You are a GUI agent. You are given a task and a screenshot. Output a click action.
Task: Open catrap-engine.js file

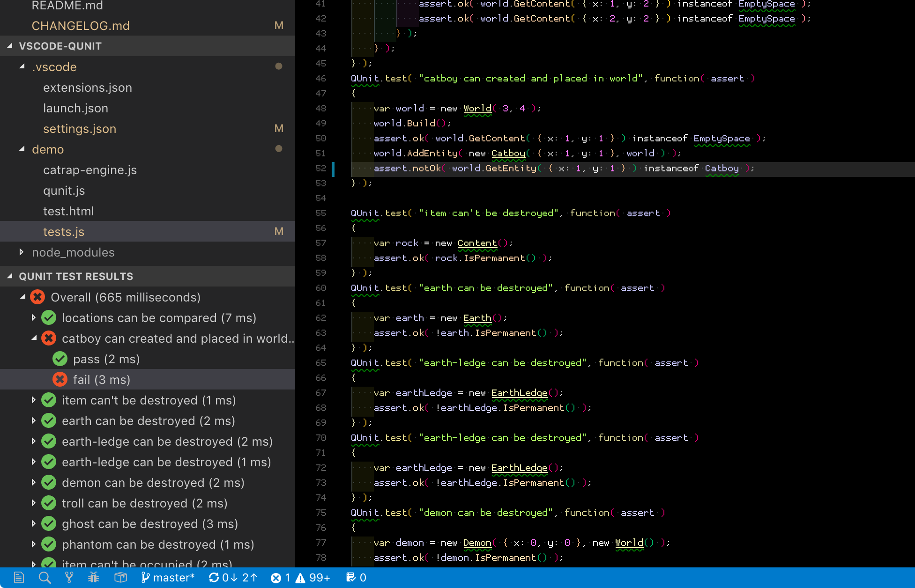click(x=90, y=170)
